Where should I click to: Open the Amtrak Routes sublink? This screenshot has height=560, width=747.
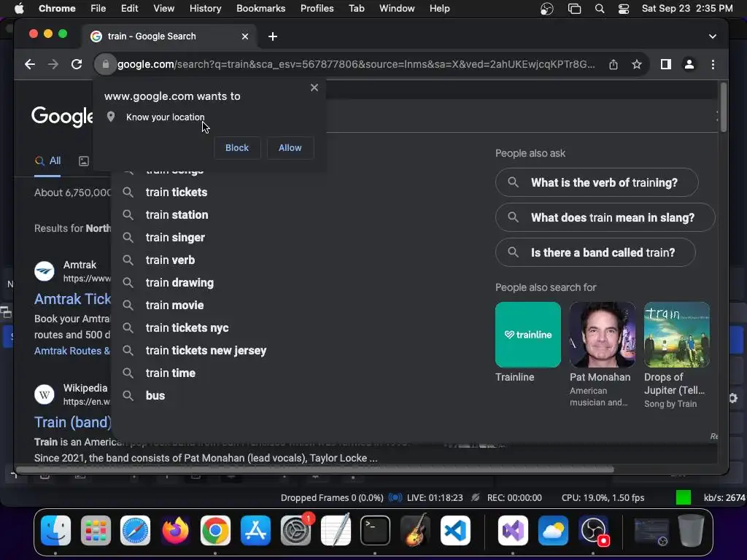point(72,351)
